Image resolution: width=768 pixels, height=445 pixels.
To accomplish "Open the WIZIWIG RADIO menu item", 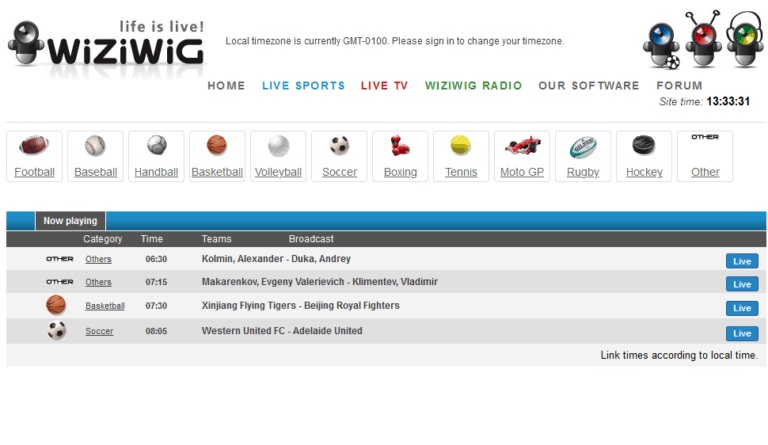I will [473, 86].
